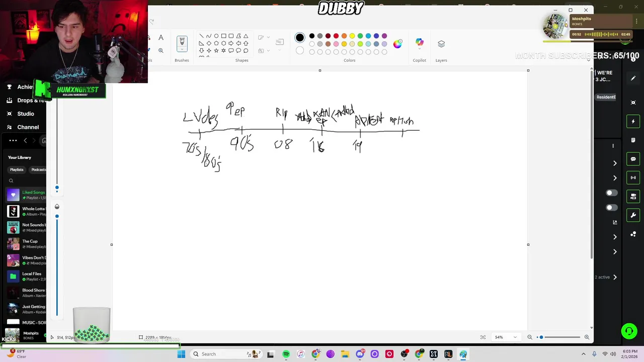Click the Paint zoom slider
644x362 pixels.
point(558,337)
